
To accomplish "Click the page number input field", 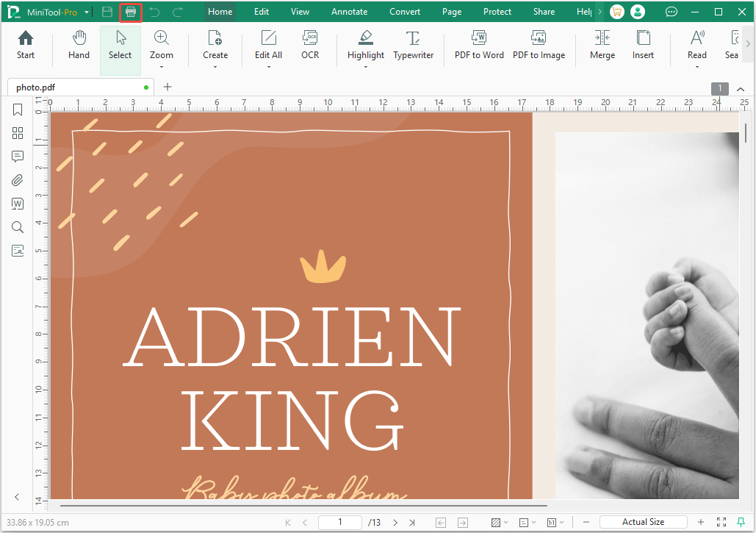I will point(340,522).
